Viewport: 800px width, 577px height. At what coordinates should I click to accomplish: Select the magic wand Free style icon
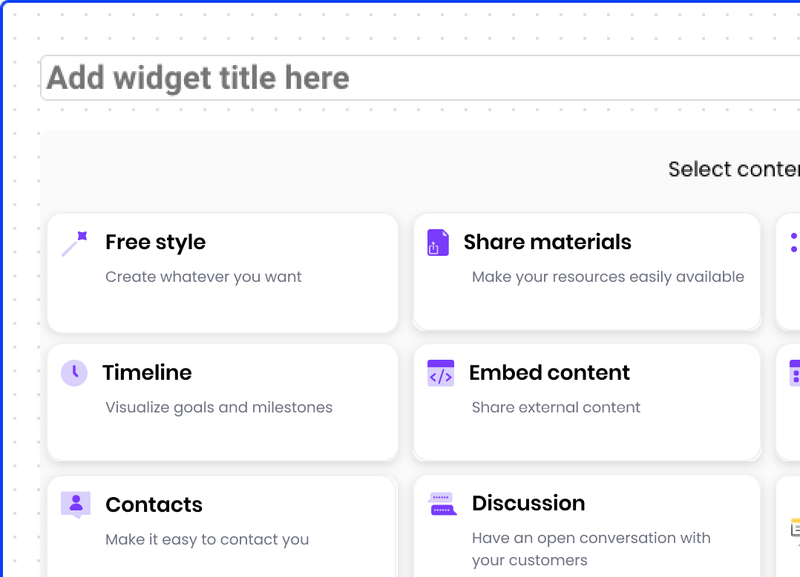[x=74, y=244]
